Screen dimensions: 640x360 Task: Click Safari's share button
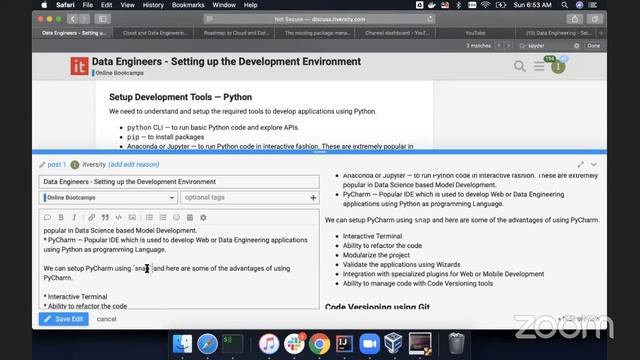tap(574, 19)
